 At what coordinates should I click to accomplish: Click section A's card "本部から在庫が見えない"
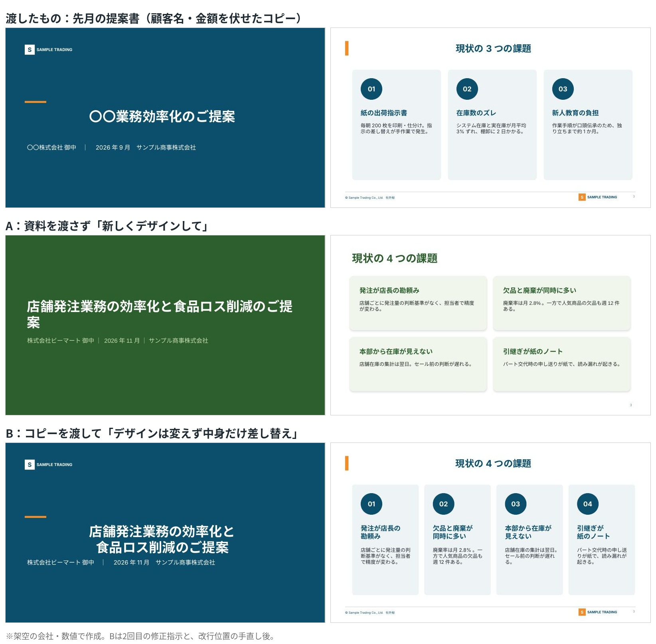click(x=418, y=364)
